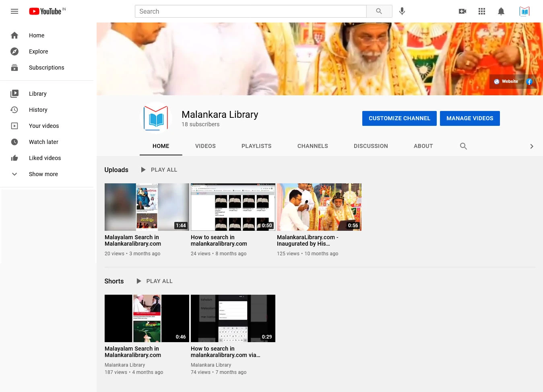Image resolution: width=543 pixels, height=392 pixels.
Task: Click the Your videos play icon
Action: point(14,126)
